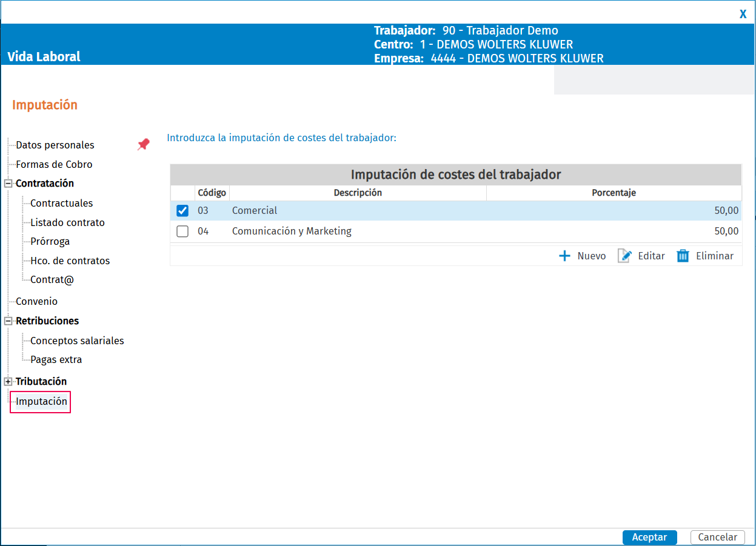Open Formas de Cobro section
Screen dimensions: 756x546
point(54,164)
